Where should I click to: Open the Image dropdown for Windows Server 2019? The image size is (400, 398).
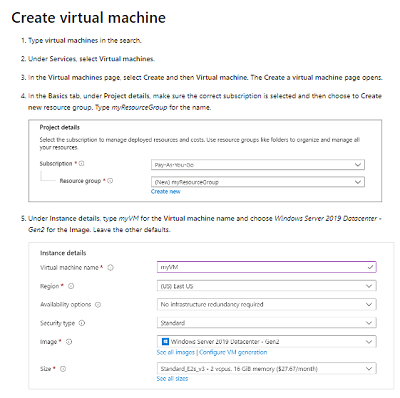point(267,341)
